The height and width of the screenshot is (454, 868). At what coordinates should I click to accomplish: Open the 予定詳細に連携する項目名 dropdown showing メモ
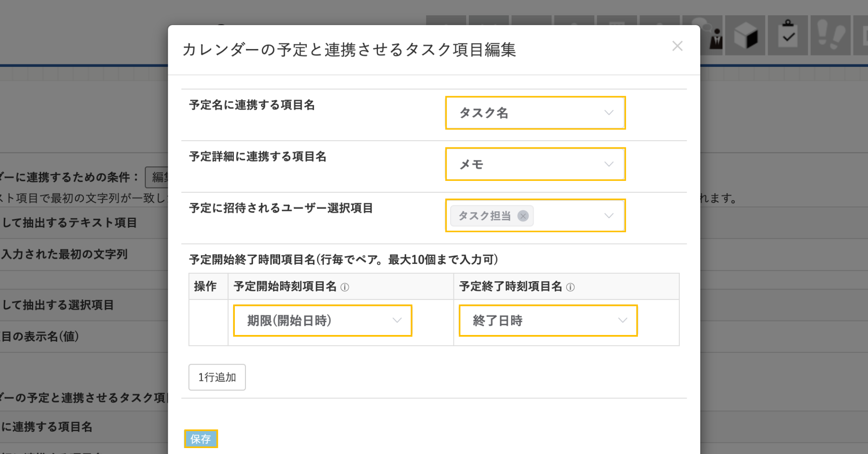pos(535,164)
